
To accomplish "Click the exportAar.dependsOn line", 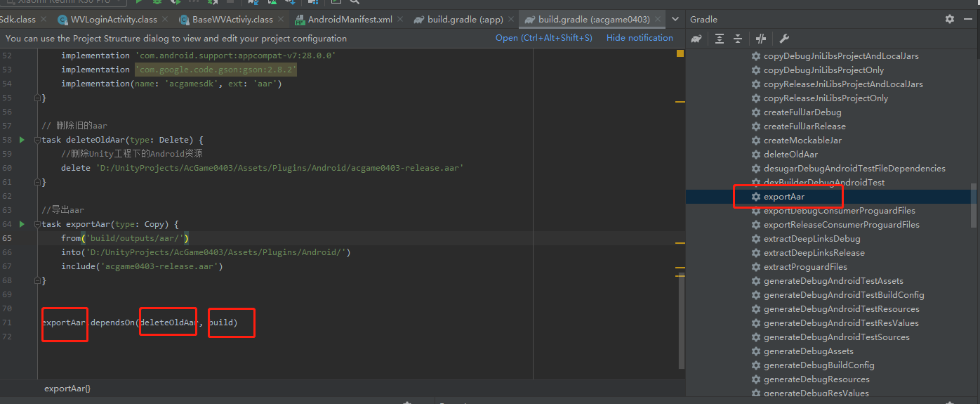I will pos(140,322).
